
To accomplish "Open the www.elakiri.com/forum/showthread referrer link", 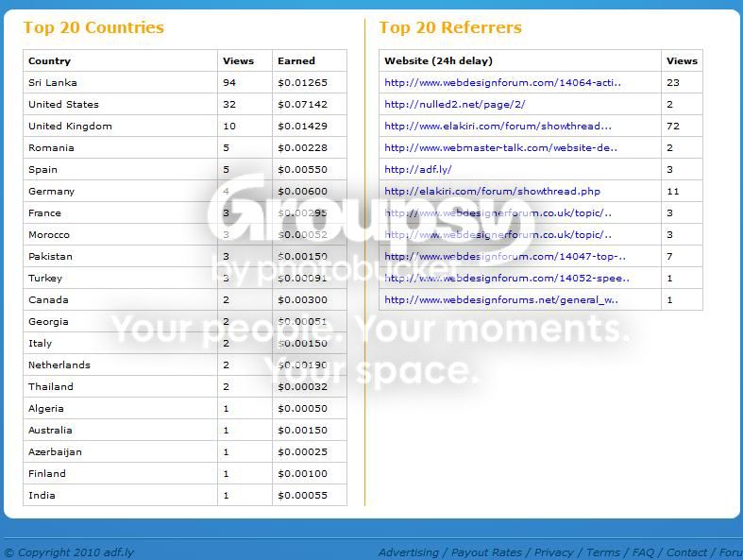I will click(x=498, y=127).
